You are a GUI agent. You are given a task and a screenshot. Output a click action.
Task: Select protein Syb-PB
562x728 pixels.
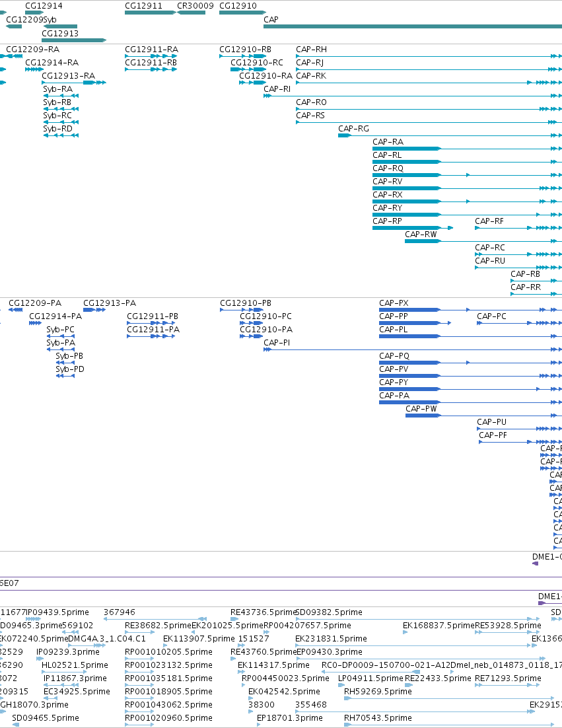(x=69, y=356)
